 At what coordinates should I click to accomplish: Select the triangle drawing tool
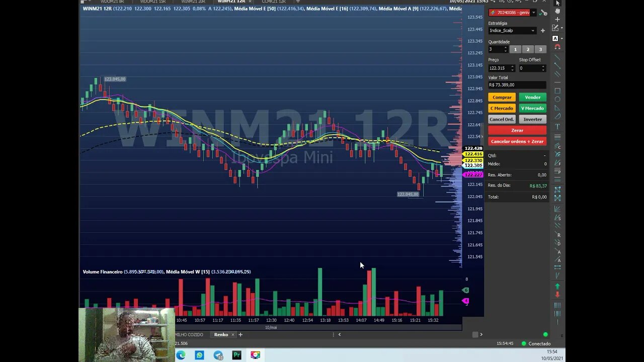coord(557,108)
